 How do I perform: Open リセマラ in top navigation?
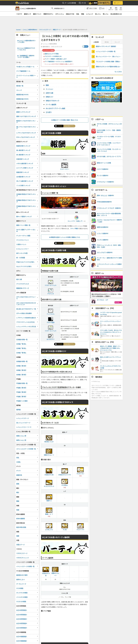click(x=19, y=14)
